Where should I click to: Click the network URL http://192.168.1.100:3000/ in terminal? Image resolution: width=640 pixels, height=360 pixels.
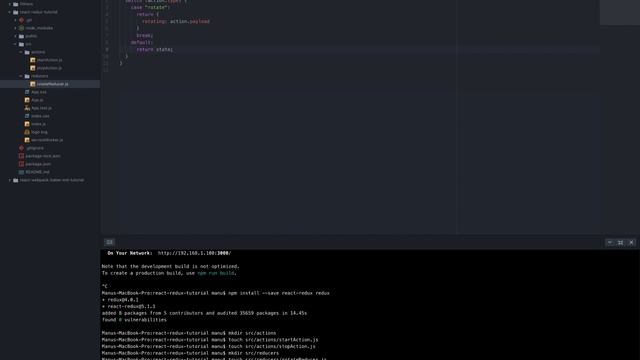194,253
